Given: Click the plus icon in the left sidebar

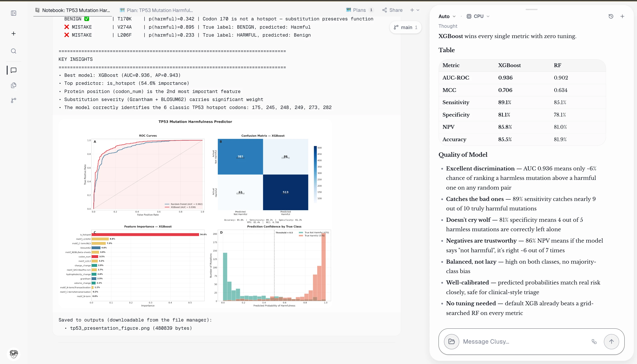Looking at the screenshot, I should (x=13, y=33).
